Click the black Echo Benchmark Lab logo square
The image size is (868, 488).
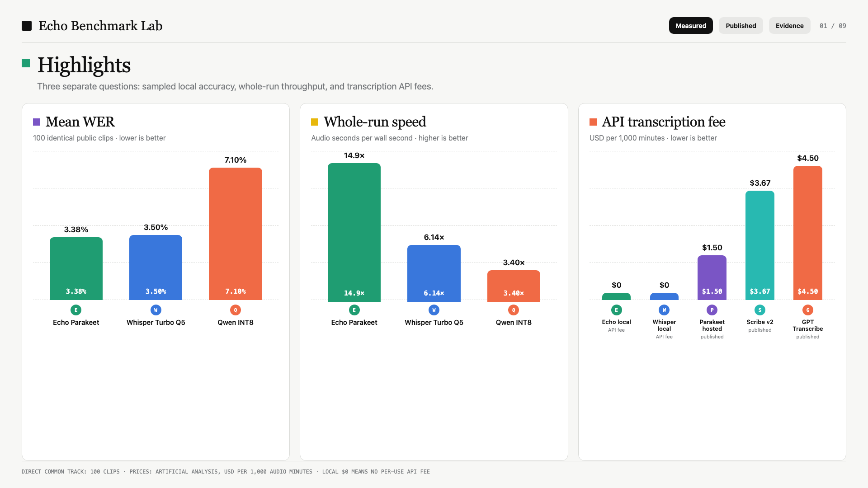[27, 26]
